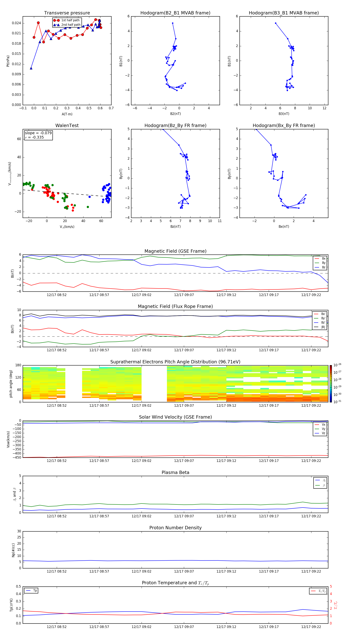
Task: Select the '1st half path' legend entry
Action: click(x=67, y=20)
